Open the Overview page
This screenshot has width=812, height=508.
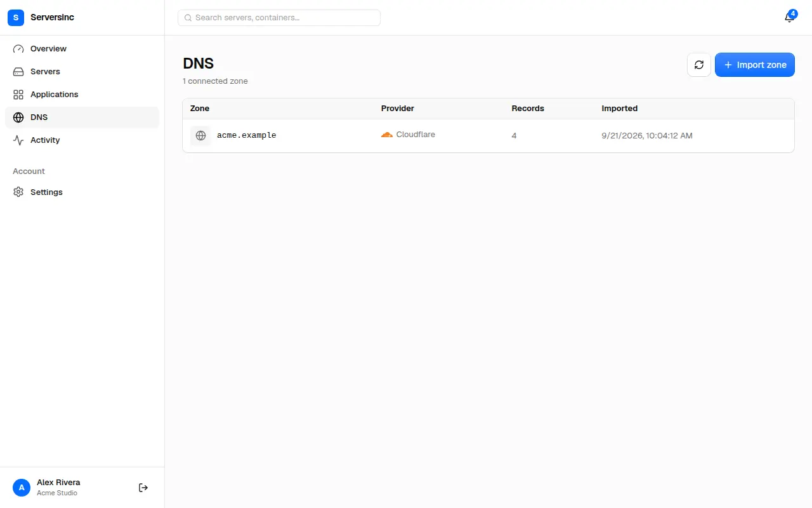(x=82, y=49)
